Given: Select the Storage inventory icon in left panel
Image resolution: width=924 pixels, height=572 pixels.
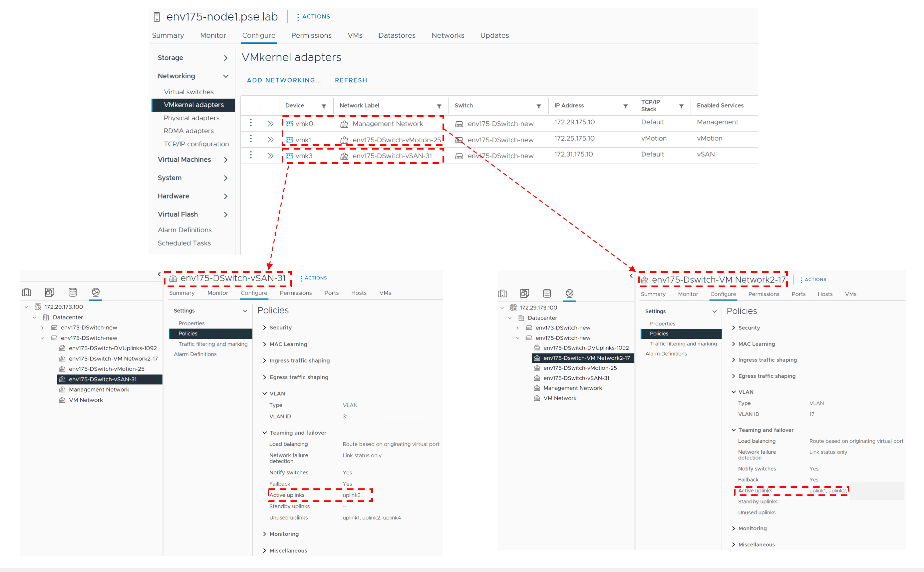Looking at the screenshot, I should pyautogui.click(x=73, y=292).
